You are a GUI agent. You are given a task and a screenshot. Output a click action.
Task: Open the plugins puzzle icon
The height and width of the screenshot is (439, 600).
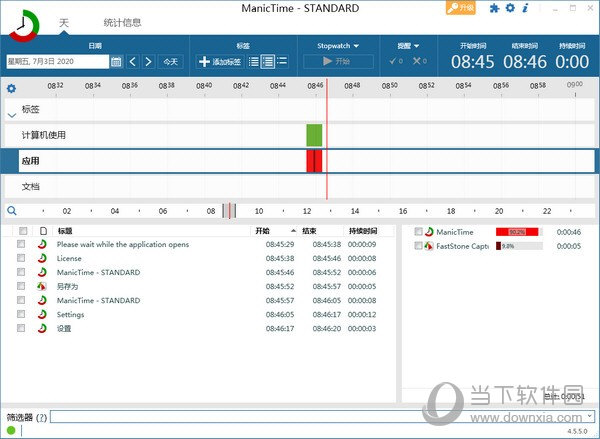tap(494, 8)
